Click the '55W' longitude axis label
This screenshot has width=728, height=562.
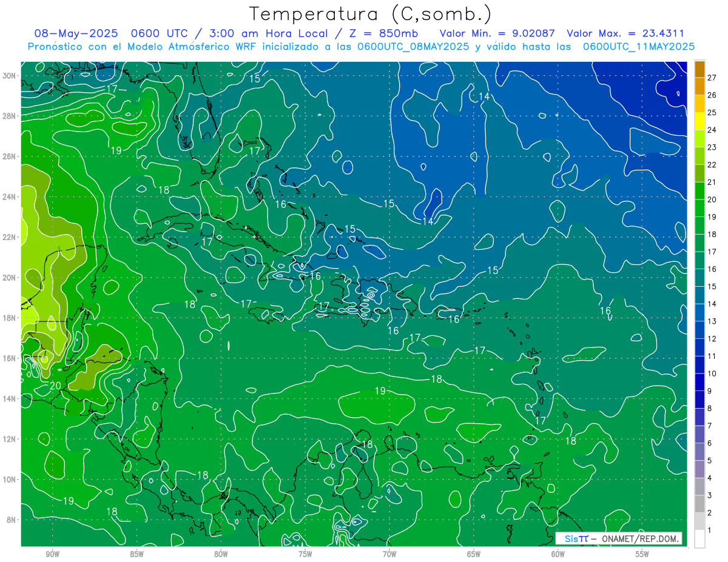[642, 554]
